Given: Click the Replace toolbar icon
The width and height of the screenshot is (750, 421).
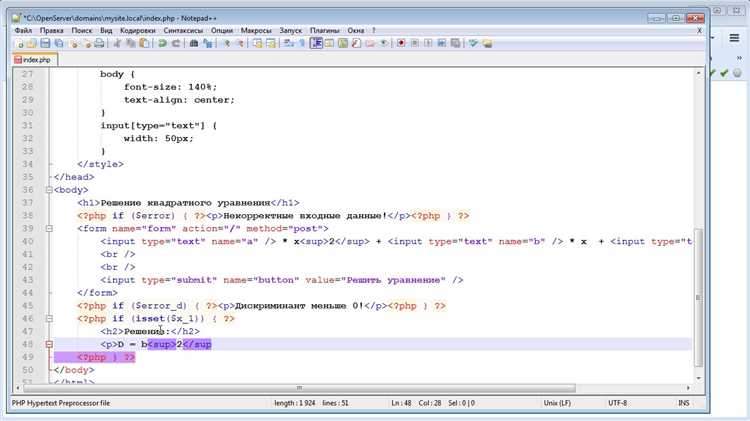Looking at the screenshot, I should (x=208, y=44).
